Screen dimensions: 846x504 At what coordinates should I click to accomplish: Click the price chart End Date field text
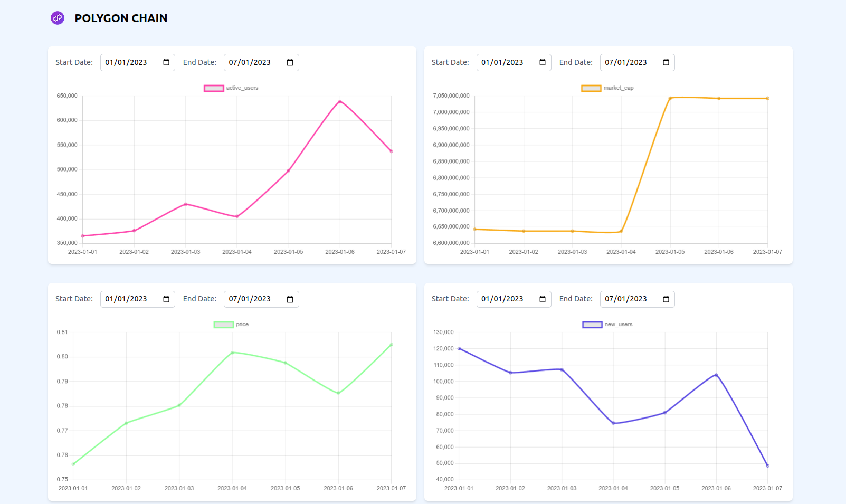click(250, 299)
